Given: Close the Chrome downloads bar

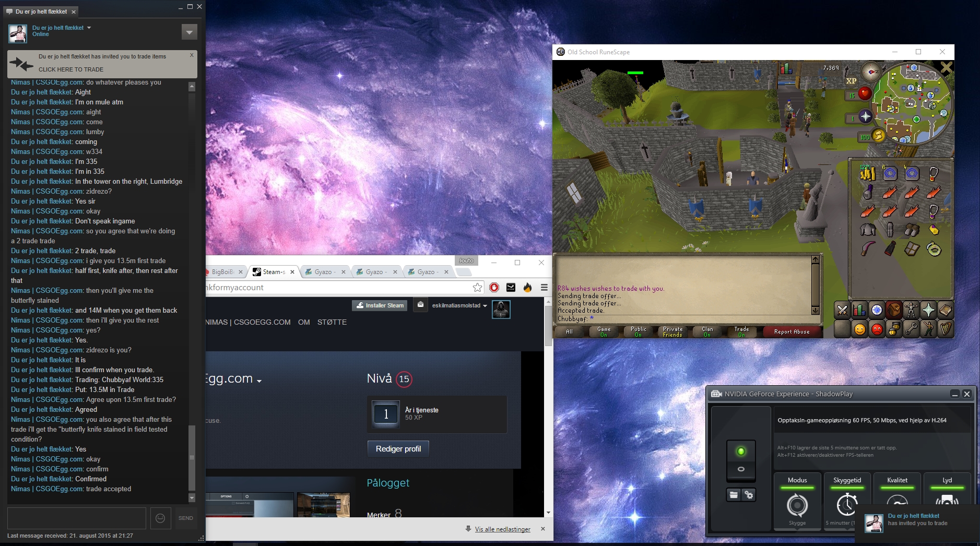Looking at the screenshot, I should 543,529.
